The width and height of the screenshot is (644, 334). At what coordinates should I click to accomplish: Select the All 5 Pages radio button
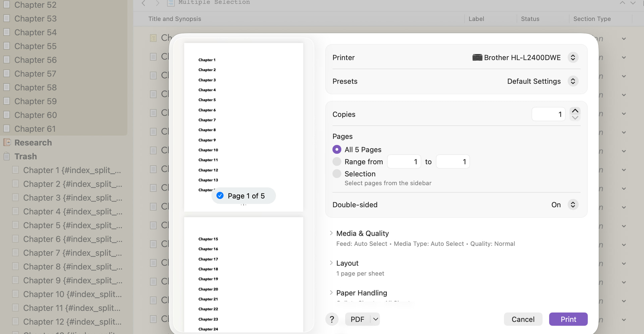pos(337,149)
